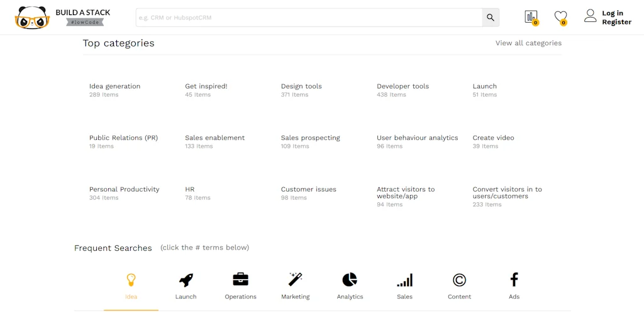Click the 438 Items count text

pyautogui.click(x=391, y=95)
